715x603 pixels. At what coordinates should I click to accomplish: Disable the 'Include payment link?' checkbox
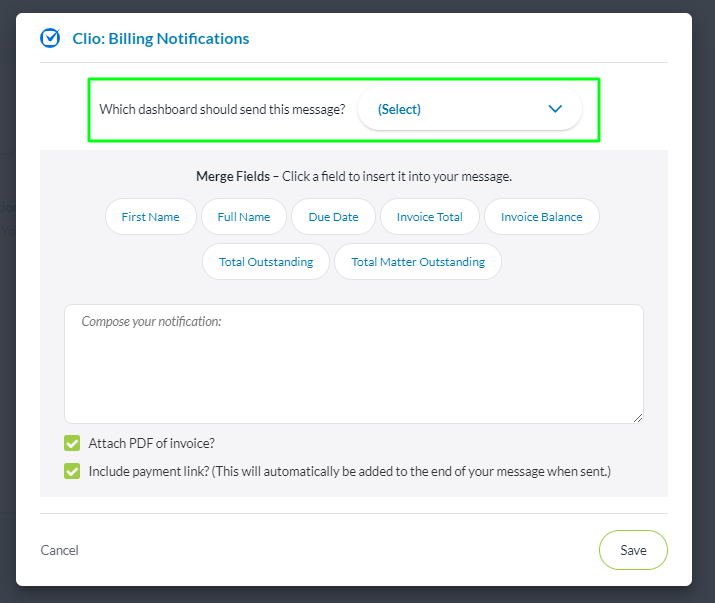pos(72,471)
